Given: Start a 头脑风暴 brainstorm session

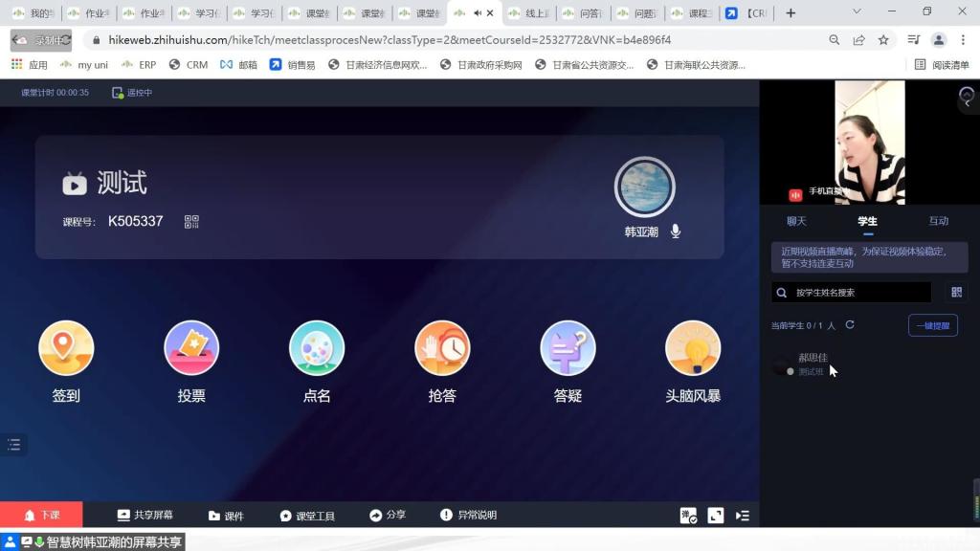Looking at the screenshot, I should (x=693, y=348).
